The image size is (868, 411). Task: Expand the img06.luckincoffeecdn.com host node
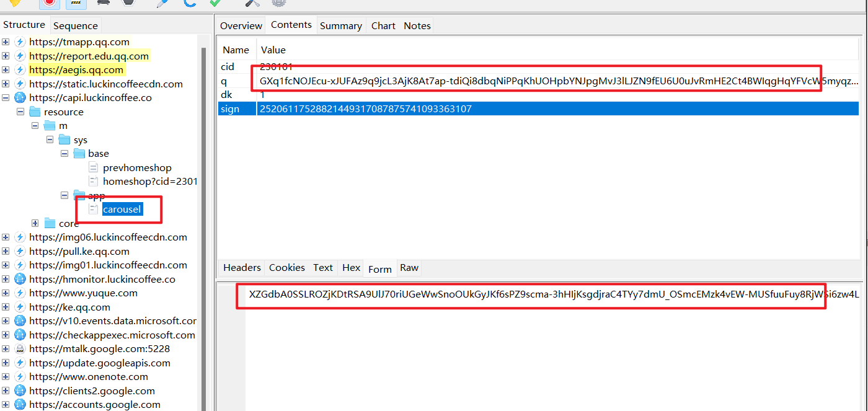pos(6,237)
